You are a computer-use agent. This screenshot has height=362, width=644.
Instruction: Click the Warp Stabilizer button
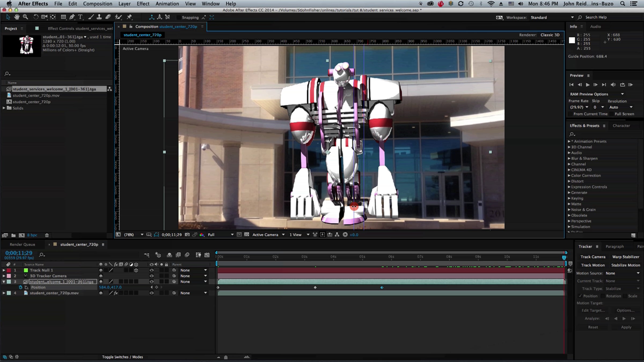(625, 257)
